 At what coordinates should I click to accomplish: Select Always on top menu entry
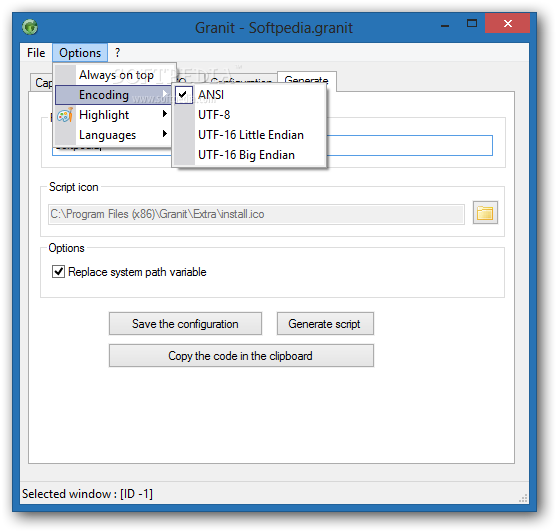[x=116, y=75]
